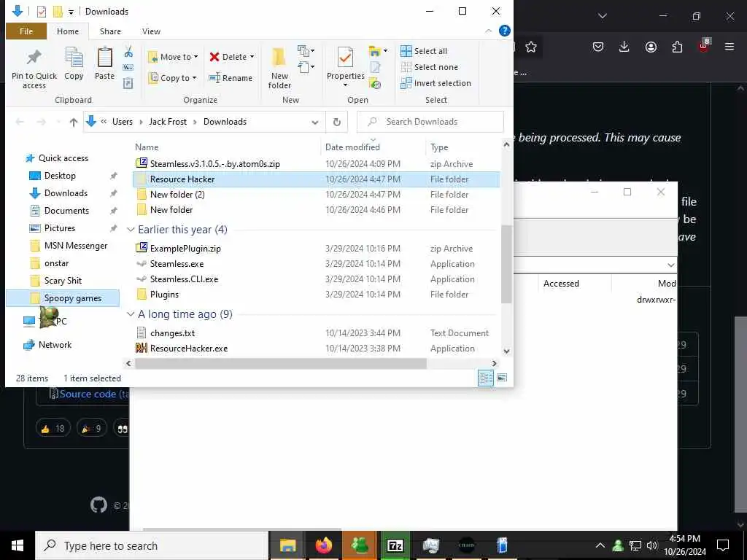Click the Up one level arrow
Image resolution: width=747 pixels, height=560 pixels.
click(x=74, y=122)
